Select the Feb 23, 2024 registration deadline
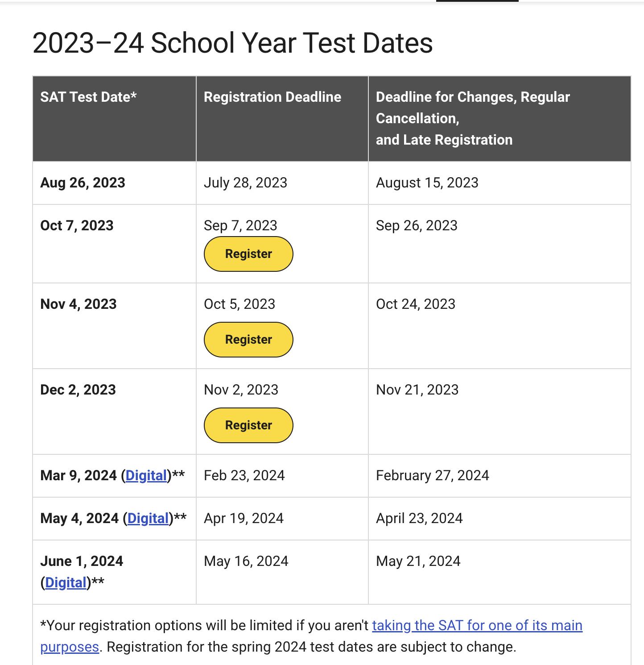 pos(244,476)
